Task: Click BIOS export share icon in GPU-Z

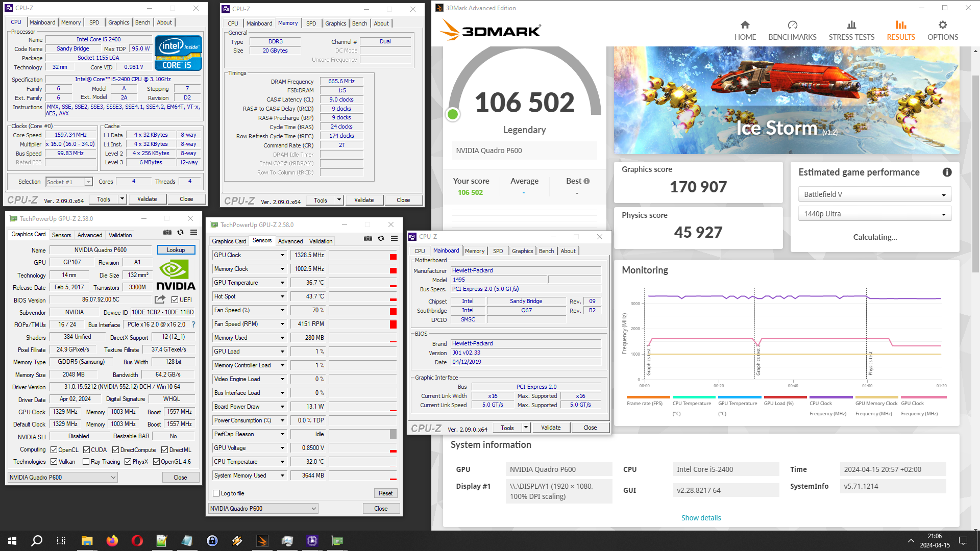Action: (x=160, y=299)
